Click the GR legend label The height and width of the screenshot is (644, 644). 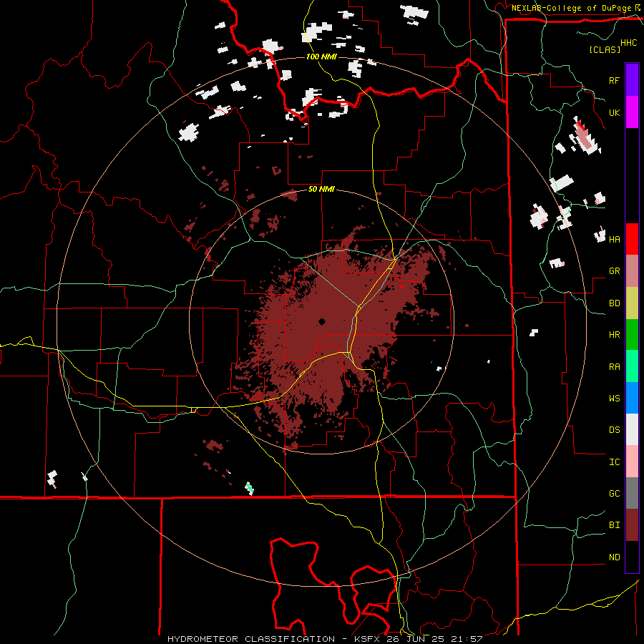tap(614, 271)
